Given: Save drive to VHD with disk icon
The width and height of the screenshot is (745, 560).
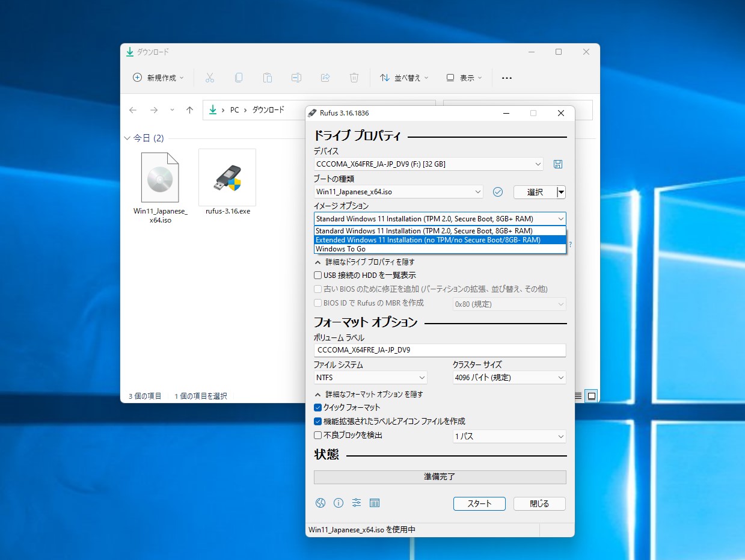Looking at the screenshot, I should coord(558,164).
